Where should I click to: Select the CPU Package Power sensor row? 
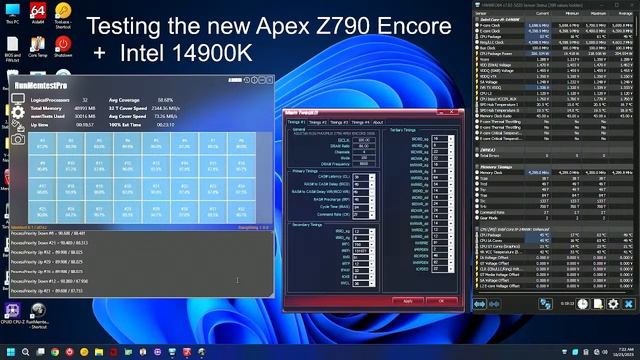(554, 53)
